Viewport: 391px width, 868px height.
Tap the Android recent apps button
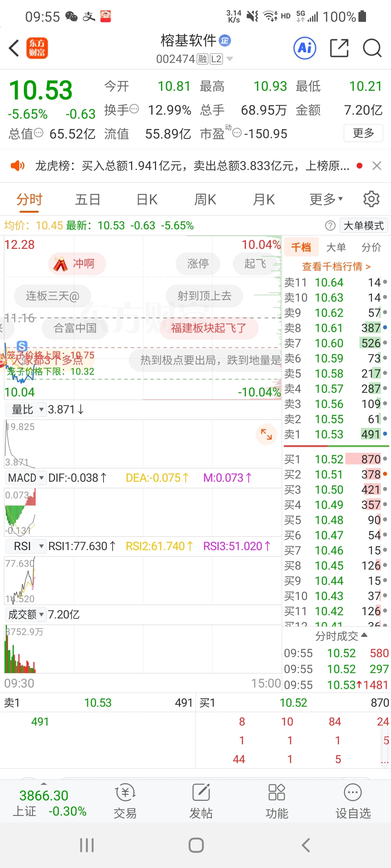(x=87, y=845)
